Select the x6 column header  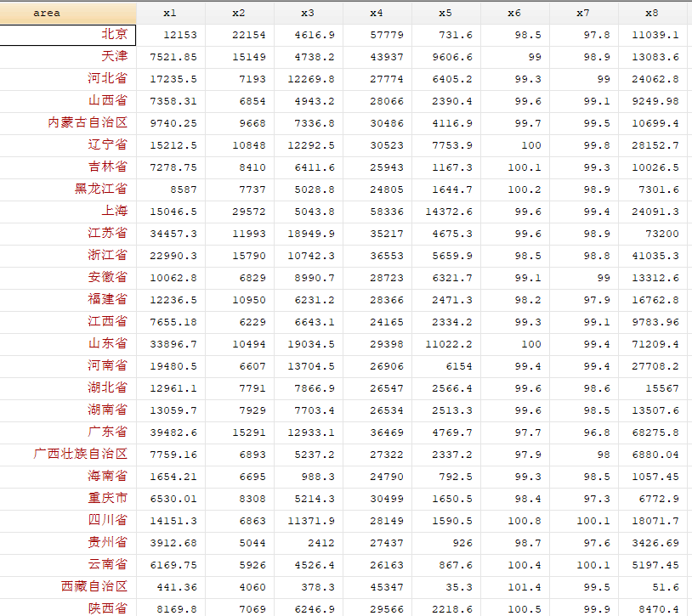tap(514, 13)
